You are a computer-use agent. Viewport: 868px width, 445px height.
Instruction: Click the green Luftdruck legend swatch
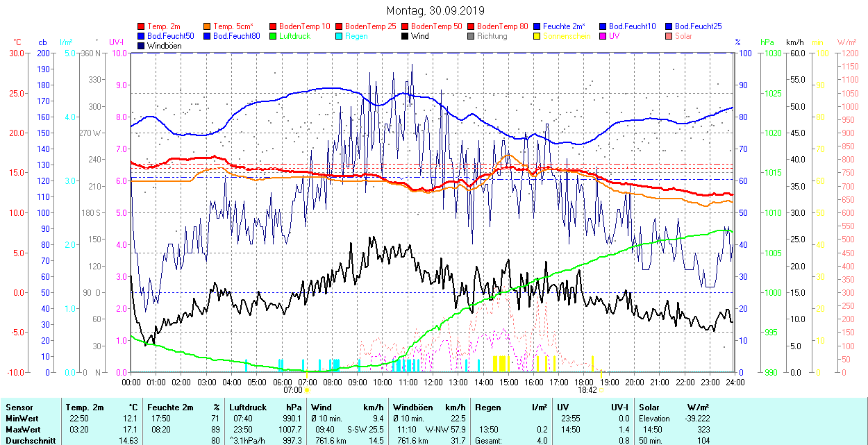(x=274, y=36)
